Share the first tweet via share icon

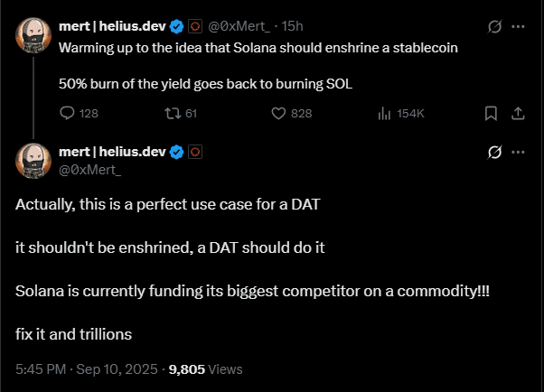(x=518, y=113)
